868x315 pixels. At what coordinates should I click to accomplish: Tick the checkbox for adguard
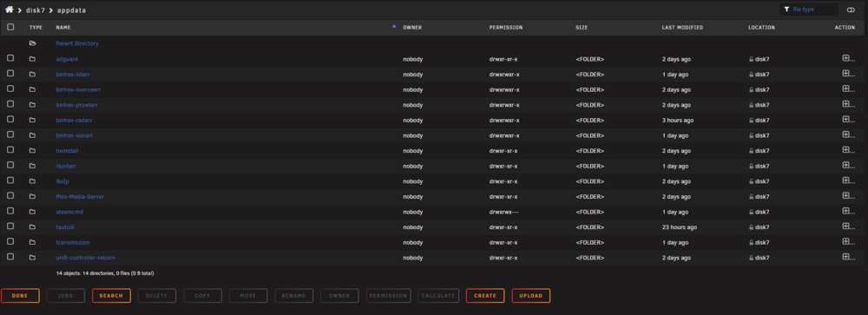[10, 58]
